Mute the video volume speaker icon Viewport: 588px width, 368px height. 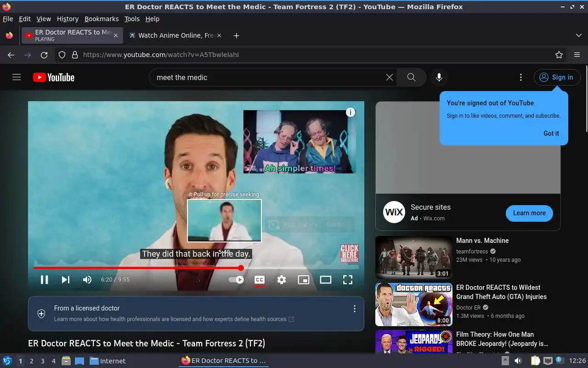87,280
